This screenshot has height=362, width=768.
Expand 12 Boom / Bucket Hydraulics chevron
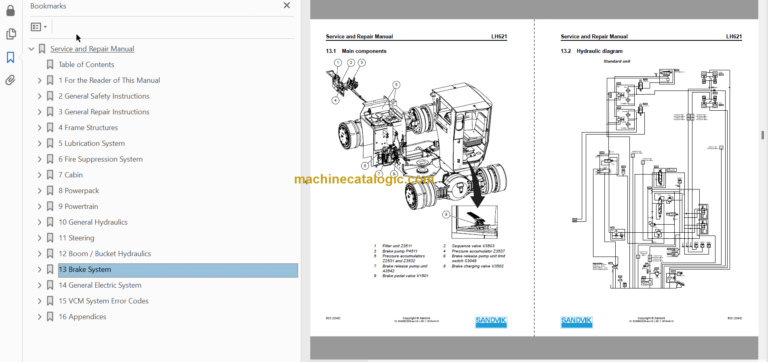click(40, 254)
